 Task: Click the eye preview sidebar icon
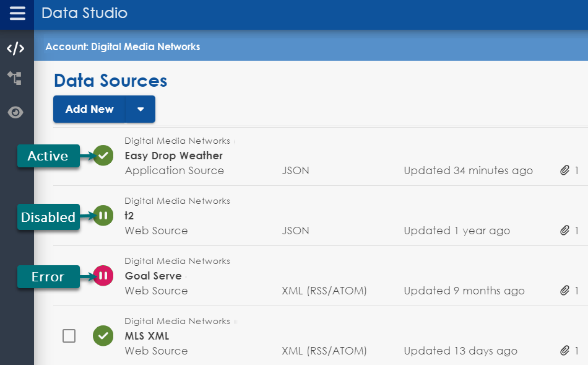(15, 112)
